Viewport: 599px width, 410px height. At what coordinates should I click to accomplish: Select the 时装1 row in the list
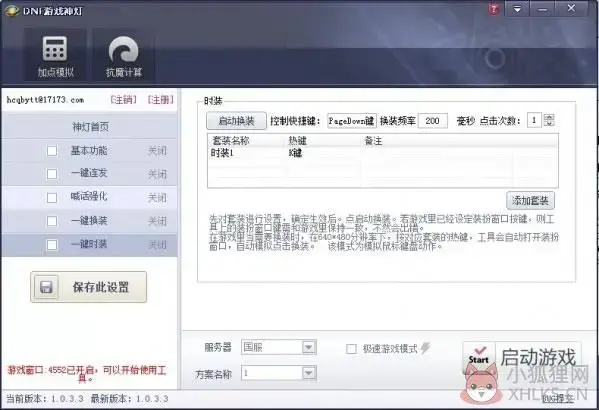[x=383, y=153]
